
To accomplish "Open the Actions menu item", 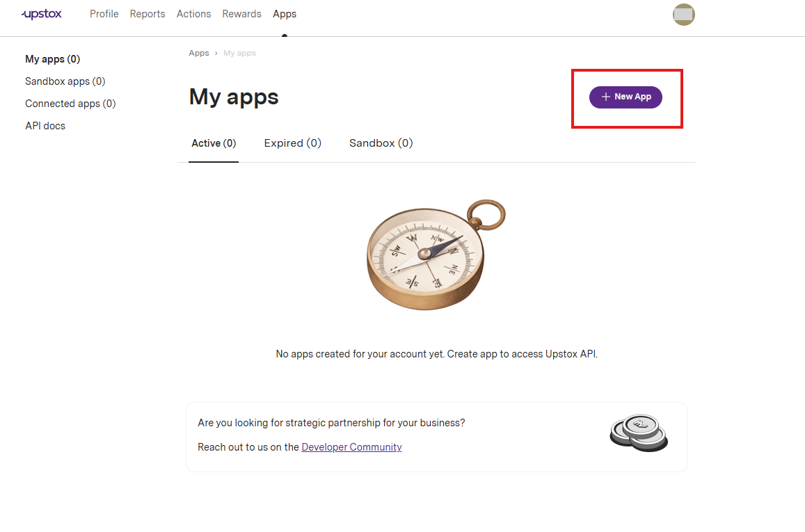I will (x=193, y=14).
